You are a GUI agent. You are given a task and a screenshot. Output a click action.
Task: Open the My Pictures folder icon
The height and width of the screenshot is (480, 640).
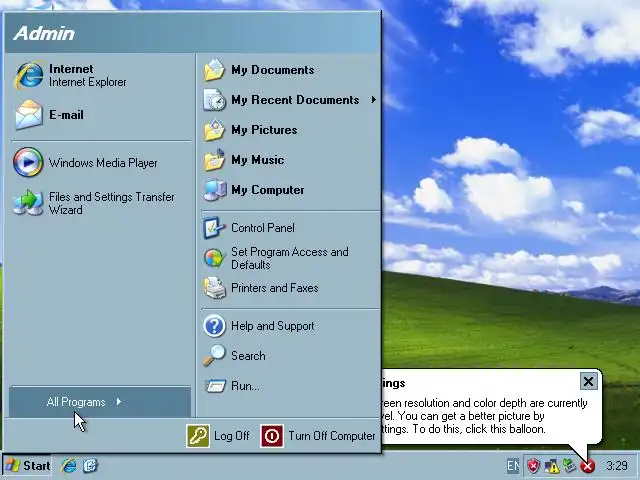point(214,130)
